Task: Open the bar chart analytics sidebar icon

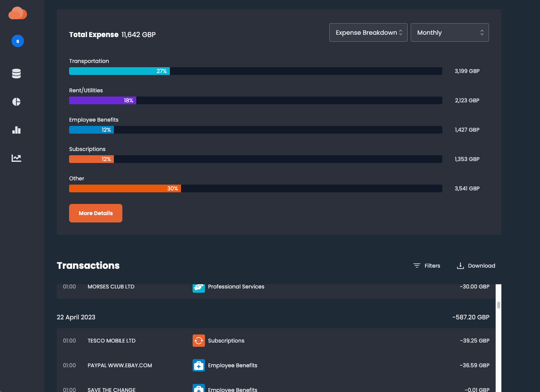Action: [16, 130]
